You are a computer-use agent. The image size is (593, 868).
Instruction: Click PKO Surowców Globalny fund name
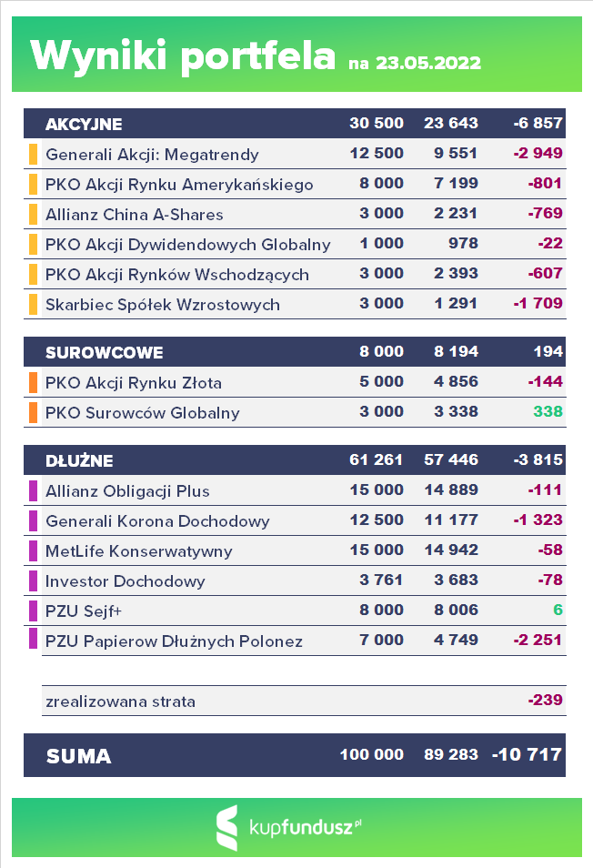(142, 413)
